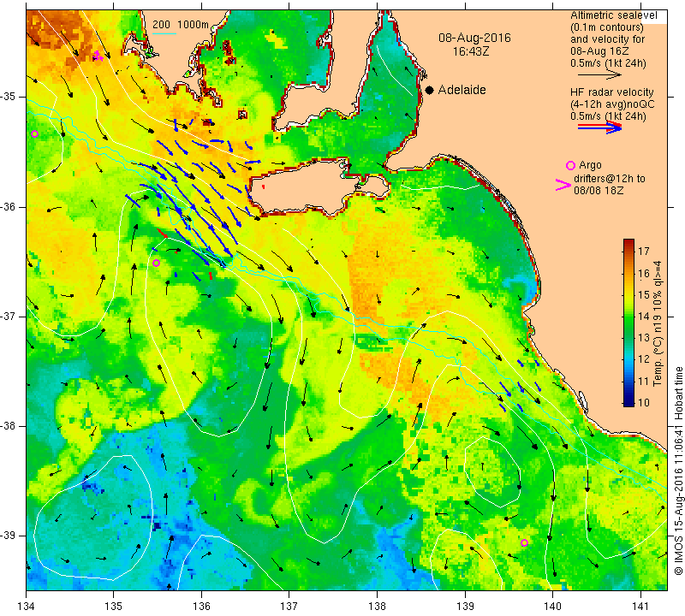This screenshot has height=616, width=685.
Task: Click the red-blue HF radar legend arrow
Action: pos(599,127)
